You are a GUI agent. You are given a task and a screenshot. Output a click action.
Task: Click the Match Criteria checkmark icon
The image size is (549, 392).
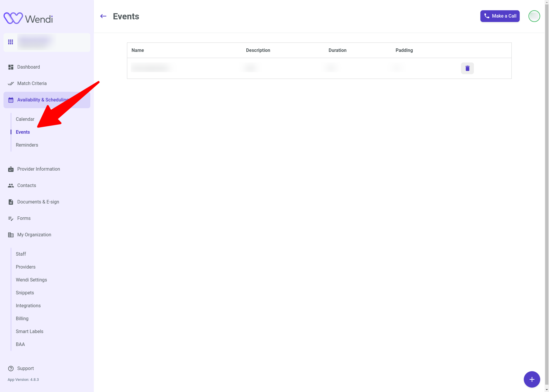tap(11, 84)
